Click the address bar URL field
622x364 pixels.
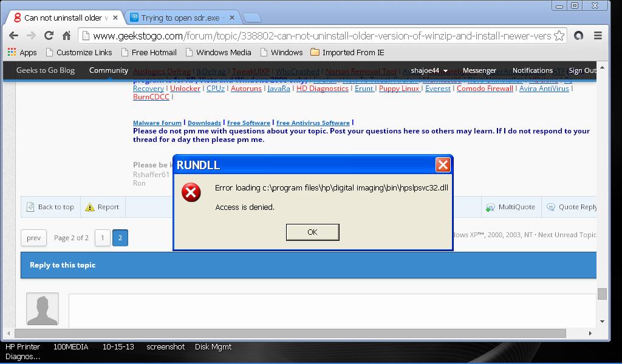(322, 36)
